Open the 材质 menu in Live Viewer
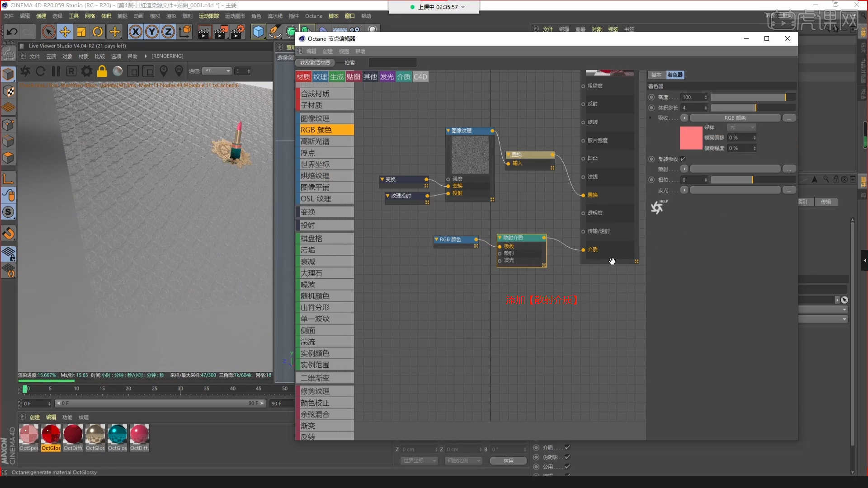 [x=84, y=56]
